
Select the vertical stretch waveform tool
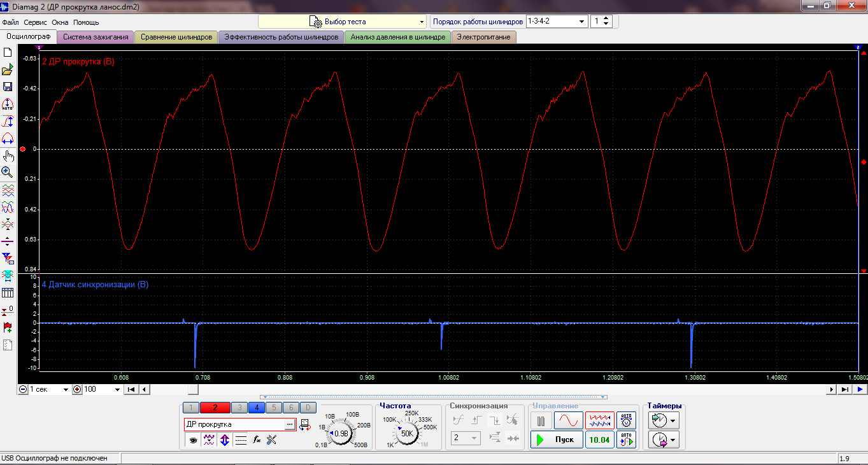tap(8, 121)
